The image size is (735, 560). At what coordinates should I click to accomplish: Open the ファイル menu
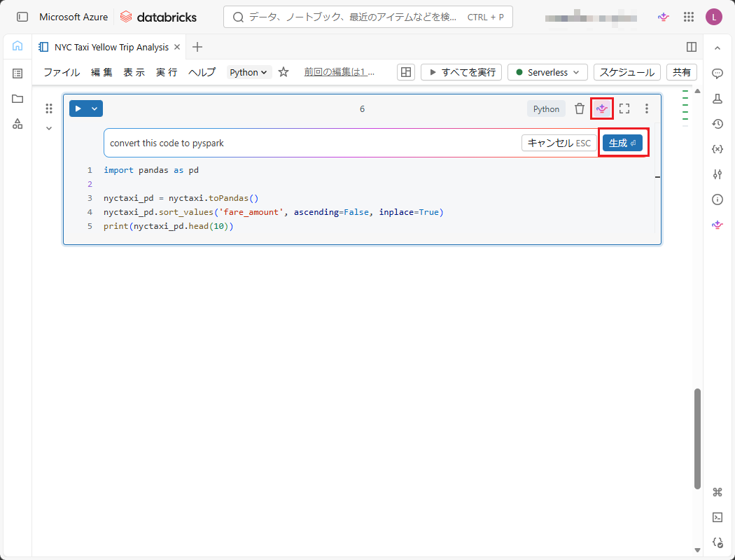pyautogui.click(x=62, y=72)
